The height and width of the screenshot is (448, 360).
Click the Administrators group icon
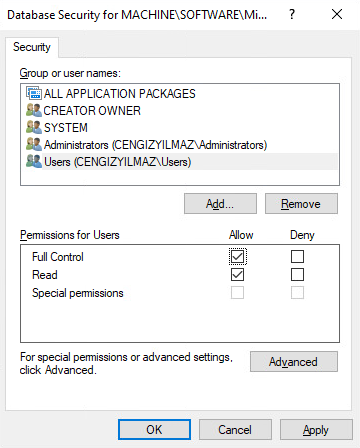(x=34, y=144)
